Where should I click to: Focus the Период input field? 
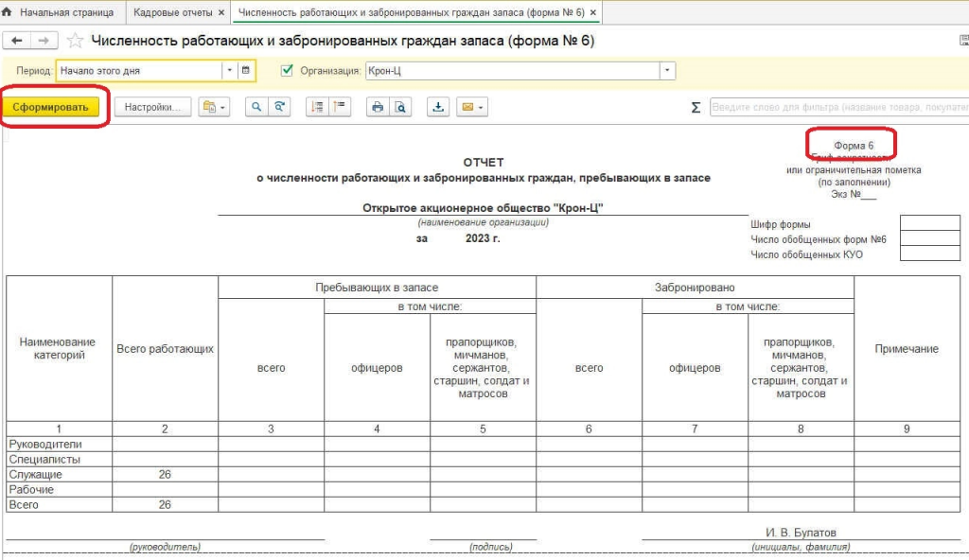pos(139,70)
